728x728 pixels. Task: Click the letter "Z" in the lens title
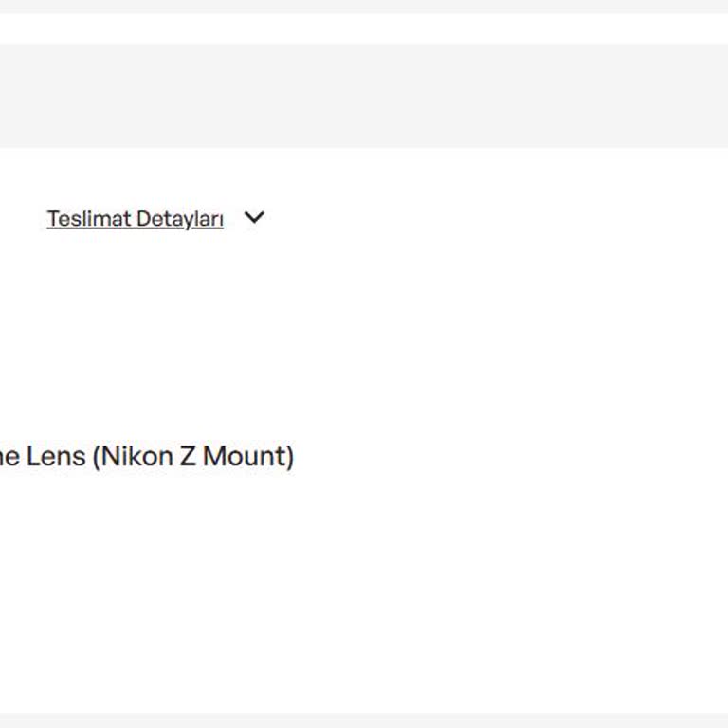pyautogui.click(x=188, y=457)
